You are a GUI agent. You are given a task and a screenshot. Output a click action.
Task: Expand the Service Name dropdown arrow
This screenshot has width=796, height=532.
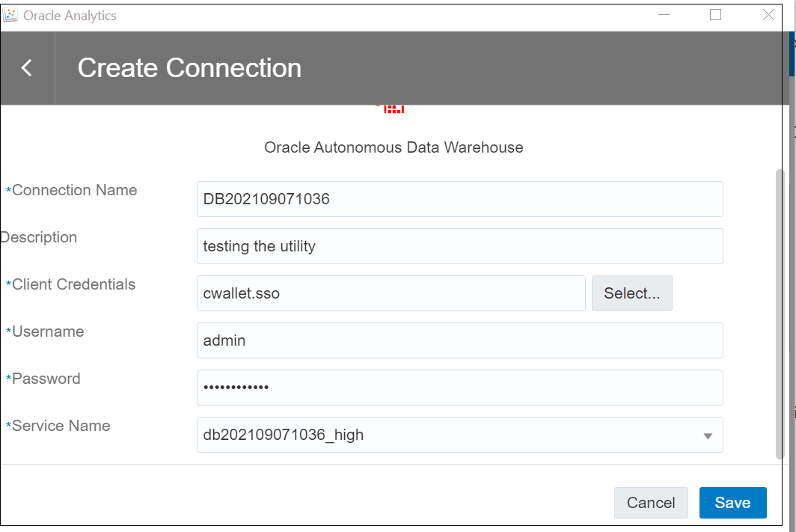[708, 435]
